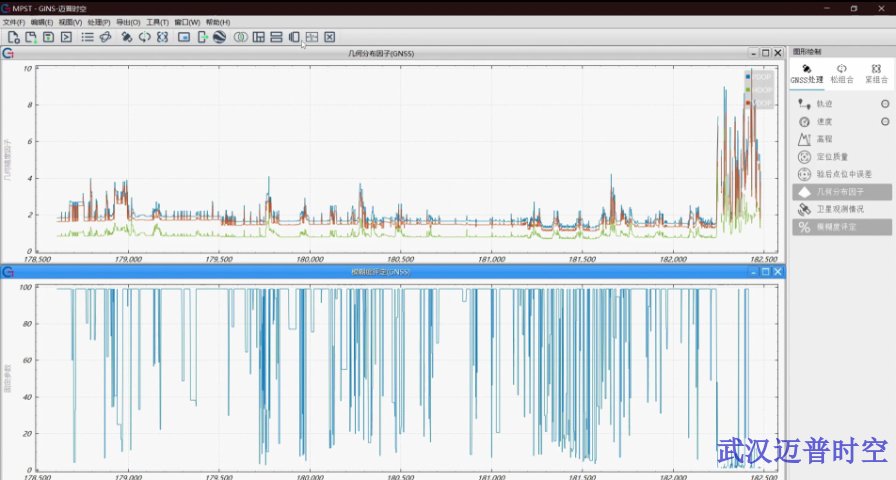The height and width of the screenshot is (480, 896).
Task: Open the 工具(T) menu
Action: point(157,22)
